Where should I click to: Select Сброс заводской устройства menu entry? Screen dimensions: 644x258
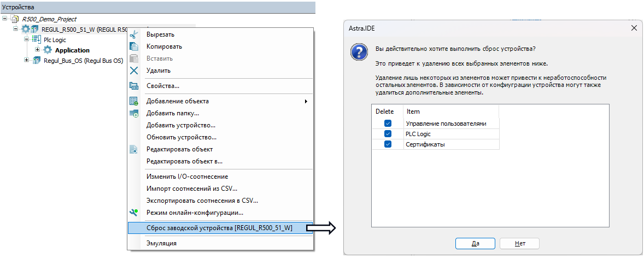tap(219, 228)
